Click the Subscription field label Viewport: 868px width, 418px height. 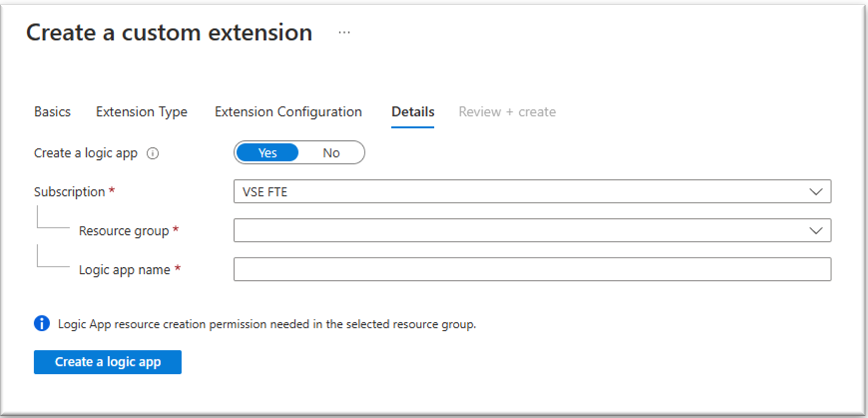(x=69, y=192)
